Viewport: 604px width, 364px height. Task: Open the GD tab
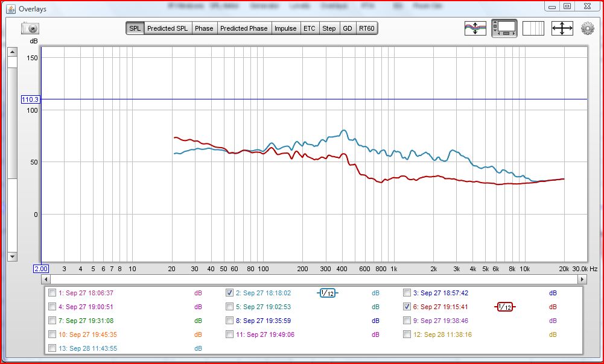[348, 28]
